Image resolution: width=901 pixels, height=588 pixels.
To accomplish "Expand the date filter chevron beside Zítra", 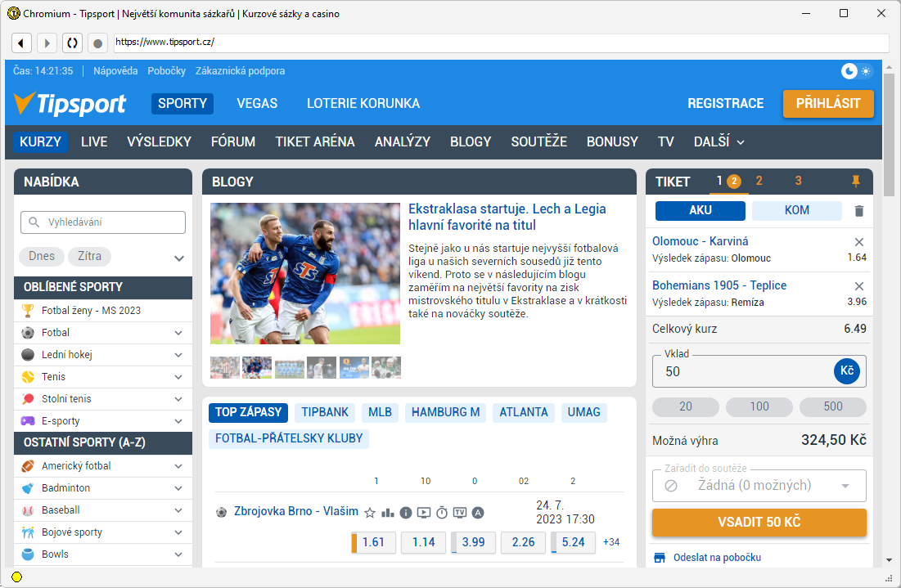I will tap(178, 258).
